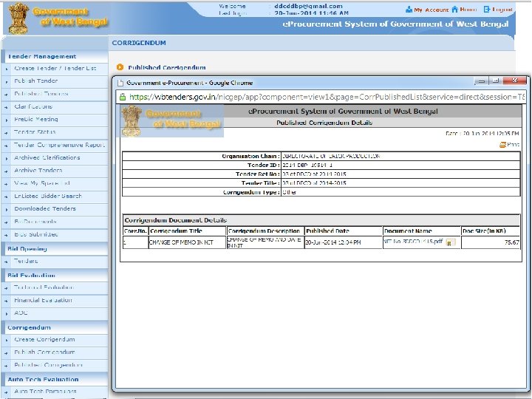Screen dimensions: 532x399
Task: Select Publish Tender in the sidebar
Action: (35, 81)
